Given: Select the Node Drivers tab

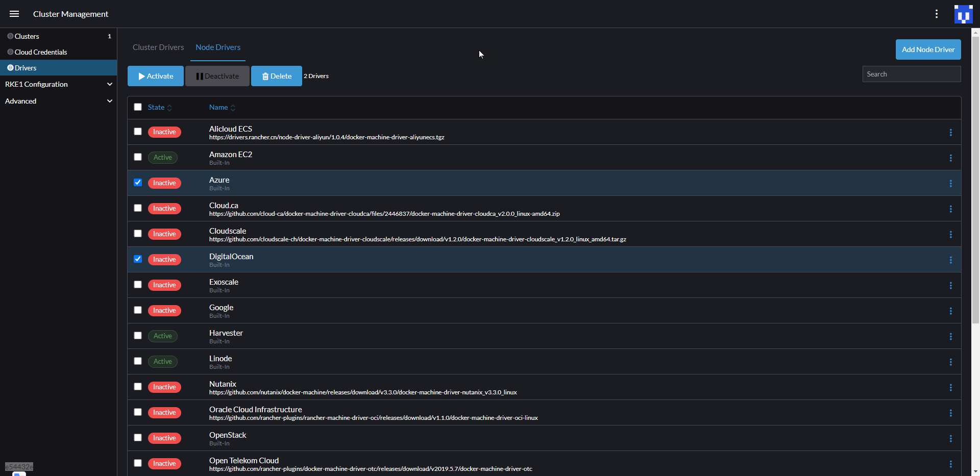Looking at the screenshot, I should pos(218,47).
